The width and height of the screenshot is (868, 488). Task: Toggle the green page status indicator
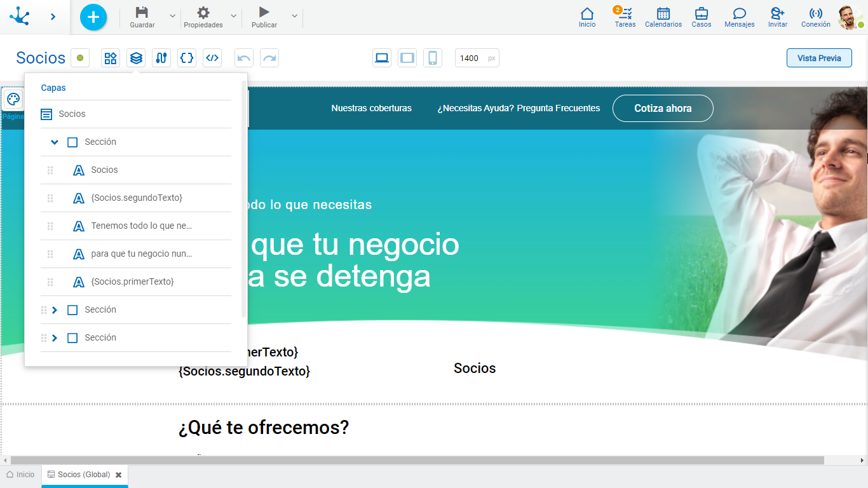pos(80,58)
